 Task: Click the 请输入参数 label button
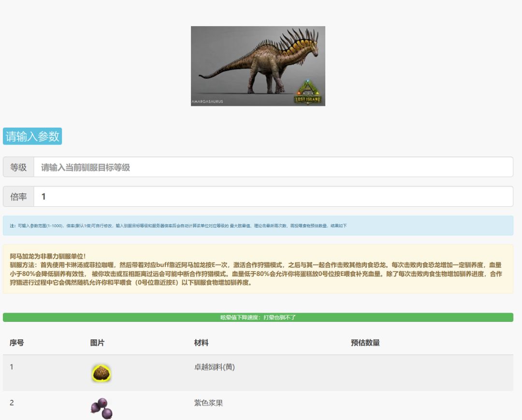pyautogui.click(x=32, y=136)
